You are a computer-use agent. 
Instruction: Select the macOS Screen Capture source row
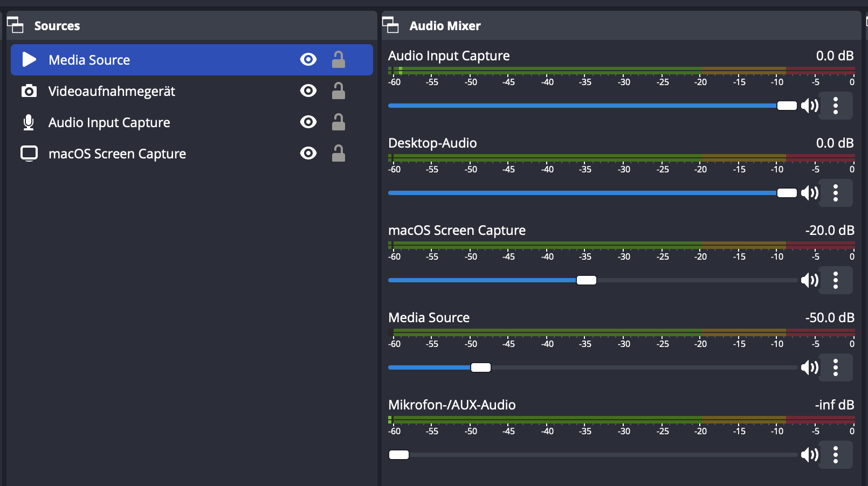point(192,154)
